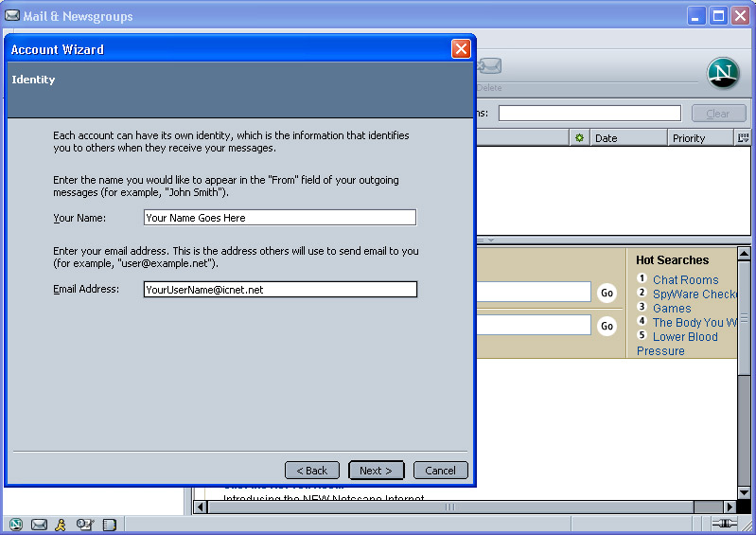The image size is (756, 535).
Task: Click the Netscape N throbber logo
Action: [x=723, y=73]
